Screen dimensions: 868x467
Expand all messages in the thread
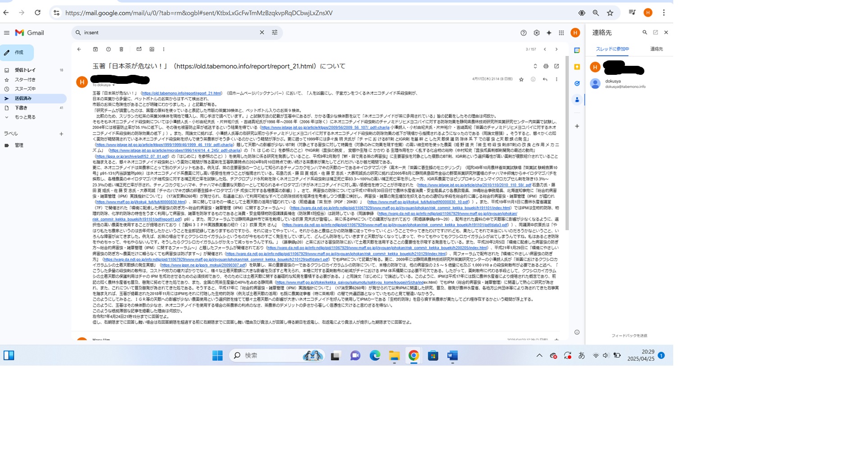[535, 66]
